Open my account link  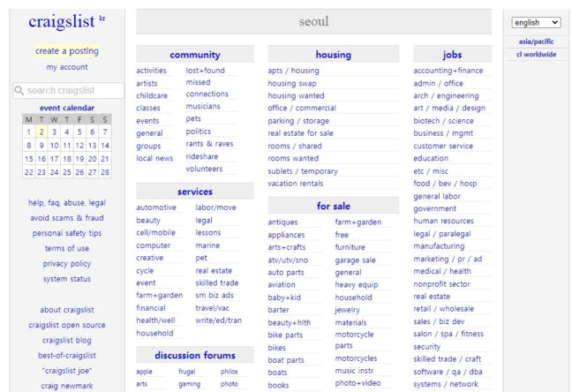coord(67,67)
